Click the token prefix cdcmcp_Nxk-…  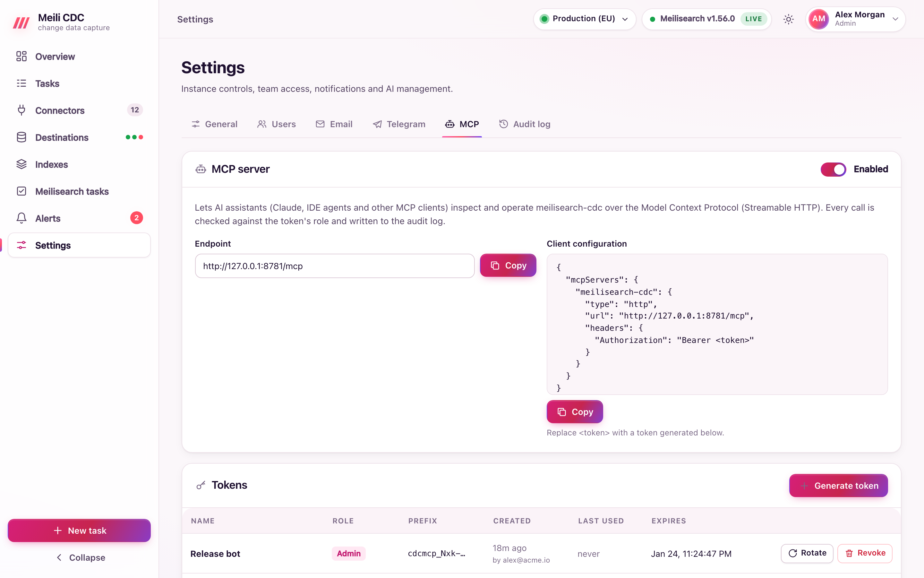point(436,554)
